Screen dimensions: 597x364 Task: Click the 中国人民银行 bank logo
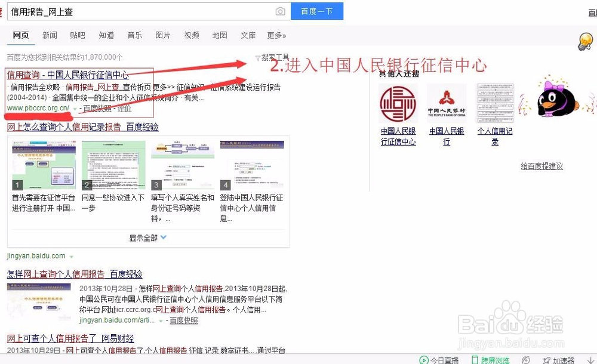pyautogui.click(x=447, y=104)
